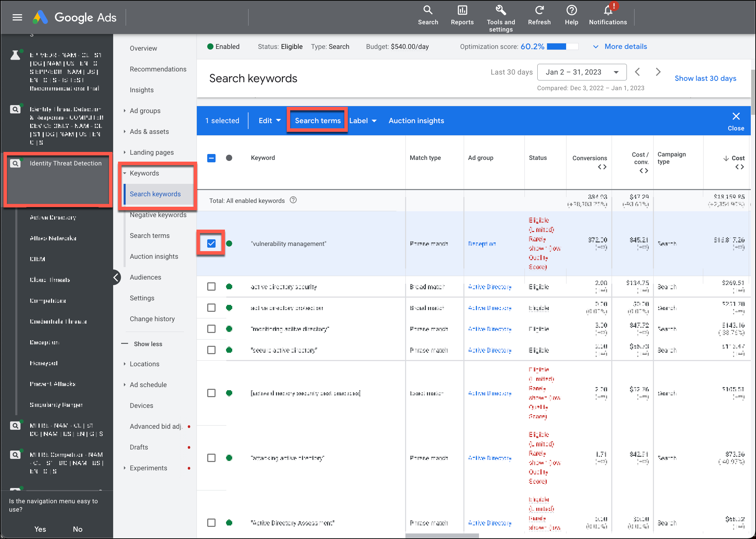Open the Edit dropdown in blue bar
Viewport: 756px width, 539px height.
click(269, 121)
